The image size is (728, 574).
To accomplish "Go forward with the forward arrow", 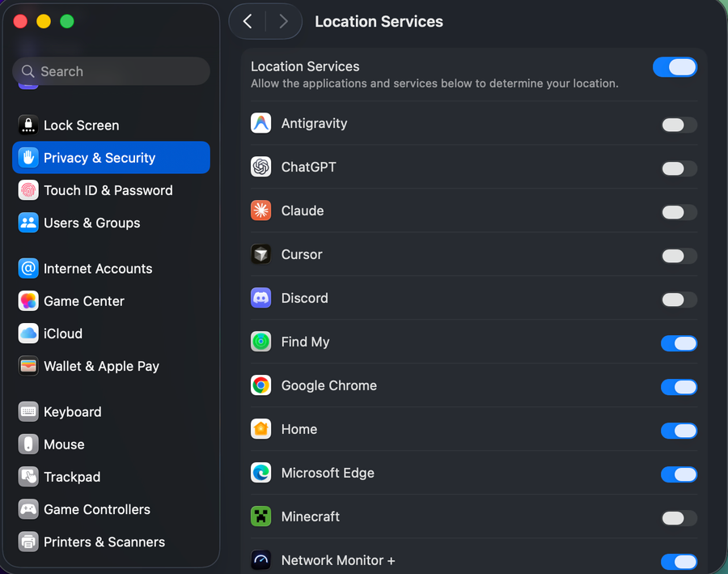I will click(x=283, y=21).
